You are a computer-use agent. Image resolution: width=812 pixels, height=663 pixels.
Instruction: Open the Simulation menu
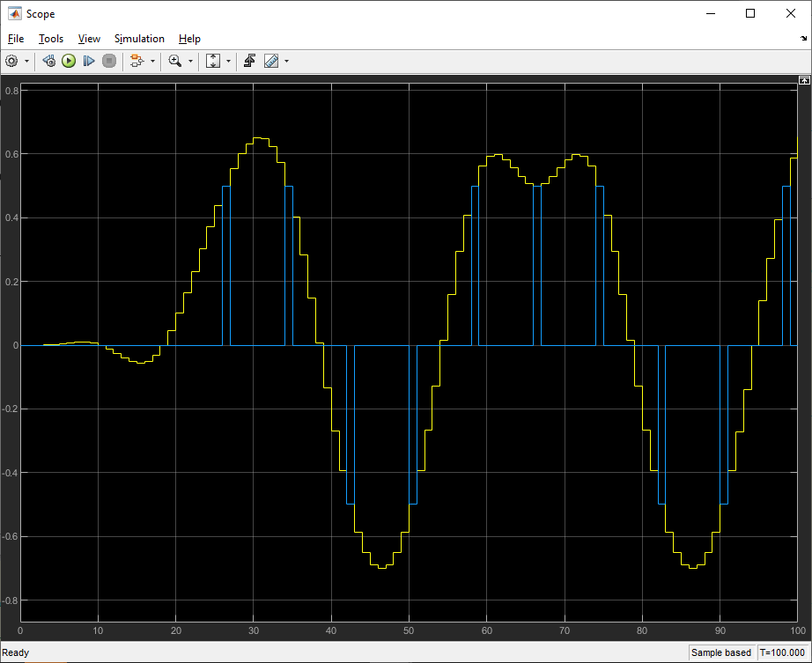click(139, 39)
